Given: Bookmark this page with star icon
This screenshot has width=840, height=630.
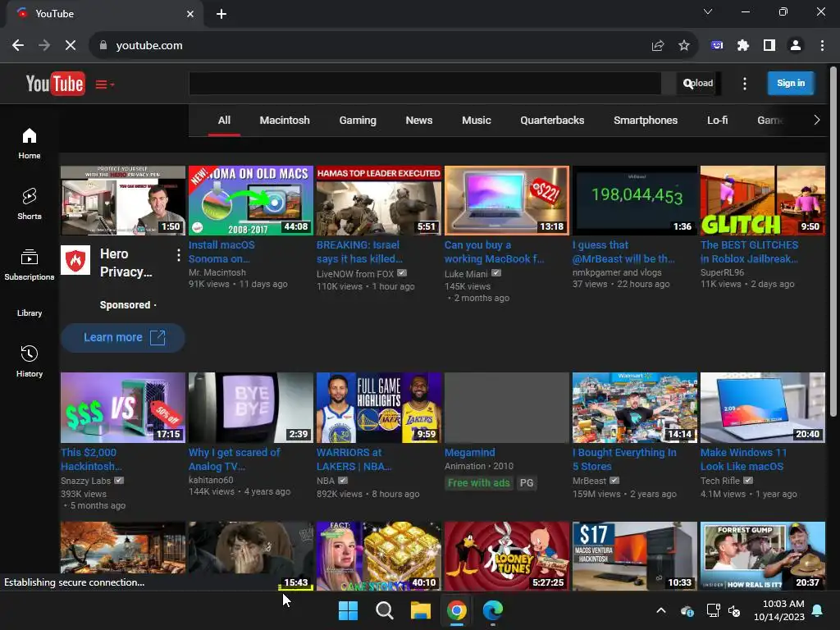Looking at the screenshot, I should tap(683, 46).
